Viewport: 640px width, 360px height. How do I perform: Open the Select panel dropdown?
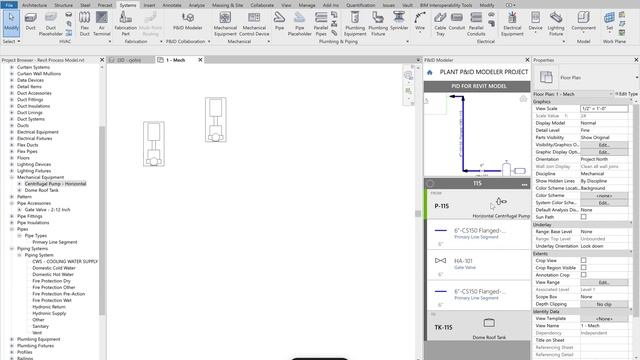click(x=11, y=41)
